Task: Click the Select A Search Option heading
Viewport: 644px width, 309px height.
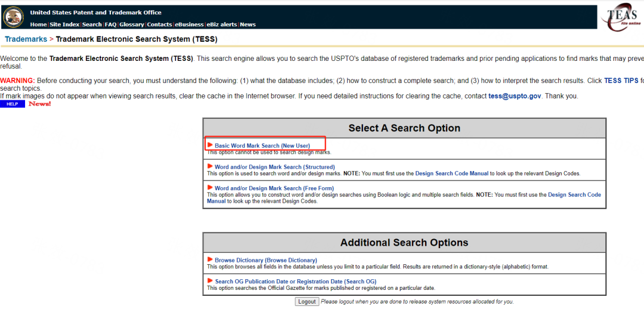Action: click(x=404, y=128)
